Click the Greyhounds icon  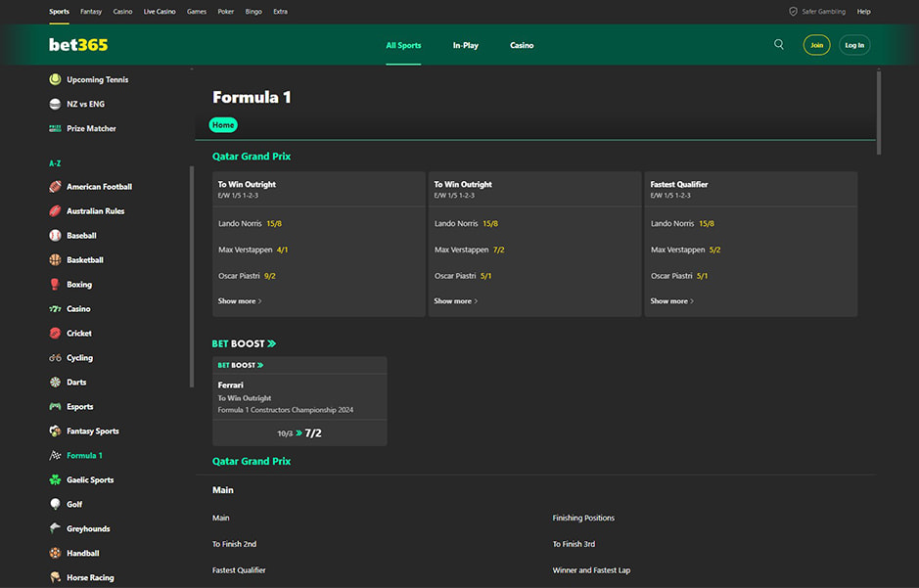pyautogui.click(x=55, y=528)
